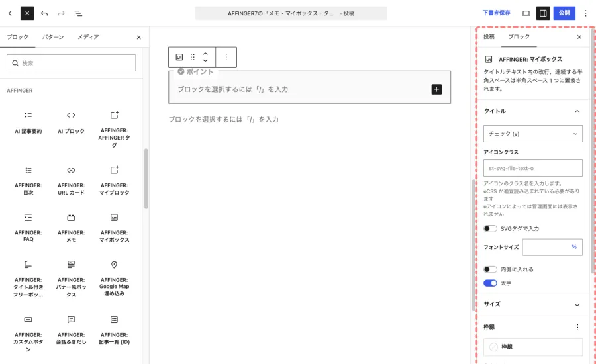The height and width of the screenshot is (364, 596).
Task: Click the アイコンクラス input field
Action: [532, 168]
